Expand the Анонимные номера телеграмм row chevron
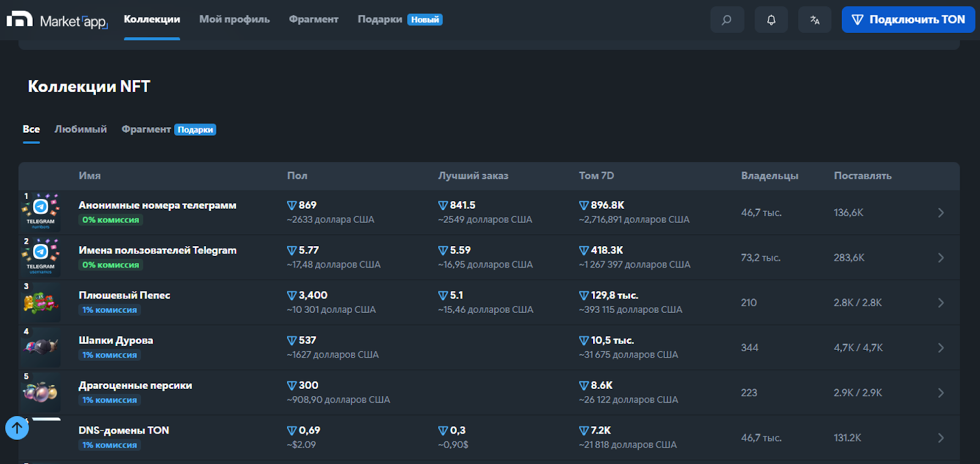Image resolution: width=980 pixels, height=464 pixels. [941, 213]
